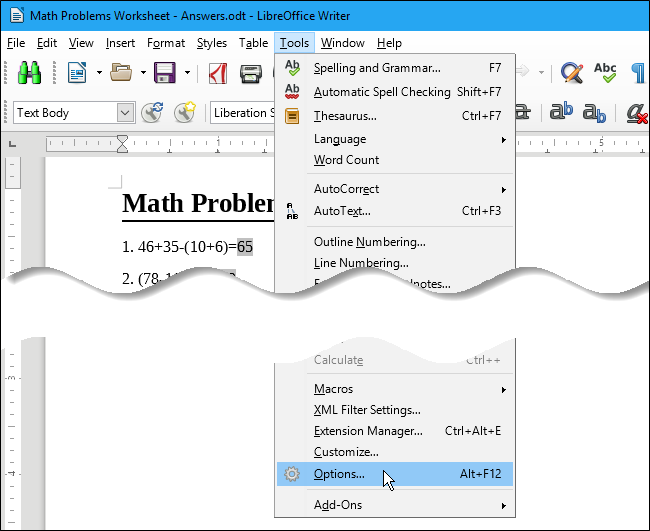Click the binoculars Find & Replace toolbar icon
The image size is (650, 531).
point(29,73)
